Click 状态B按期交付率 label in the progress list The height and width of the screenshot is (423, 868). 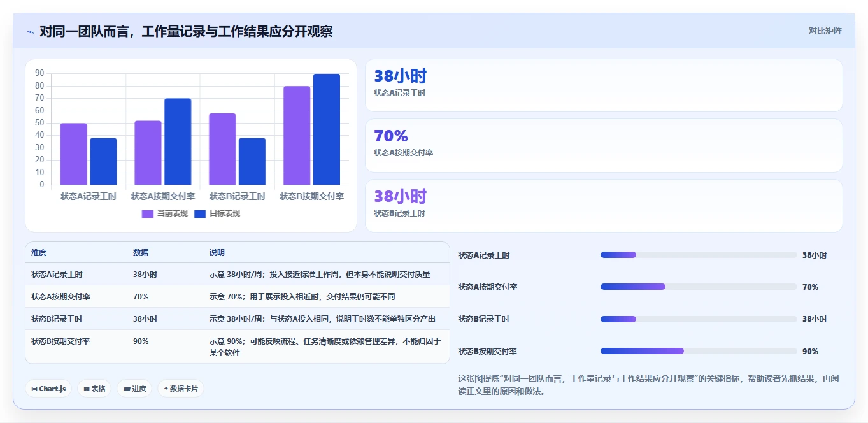488,352
